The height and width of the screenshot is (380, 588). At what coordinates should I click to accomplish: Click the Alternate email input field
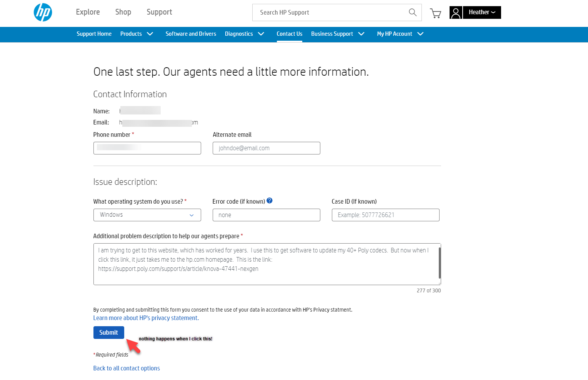click(x=266, y=148)
